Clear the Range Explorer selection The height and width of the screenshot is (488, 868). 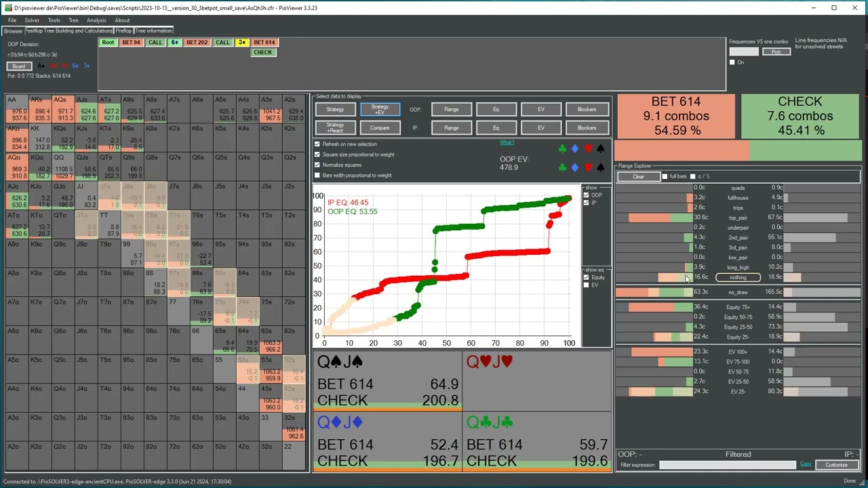click(x=639, y=176)
